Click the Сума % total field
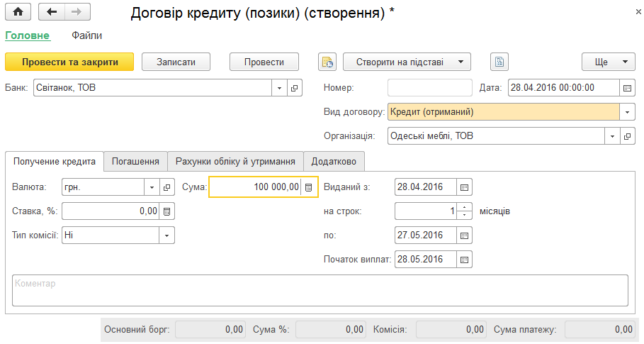Viewport: 644px width, 344px height. 331,330
